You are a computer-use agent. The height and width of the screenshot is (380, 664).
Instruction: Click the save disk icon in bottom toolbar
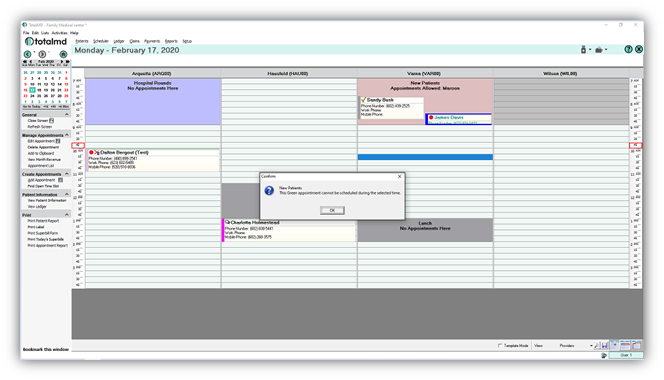coord(605,346)
